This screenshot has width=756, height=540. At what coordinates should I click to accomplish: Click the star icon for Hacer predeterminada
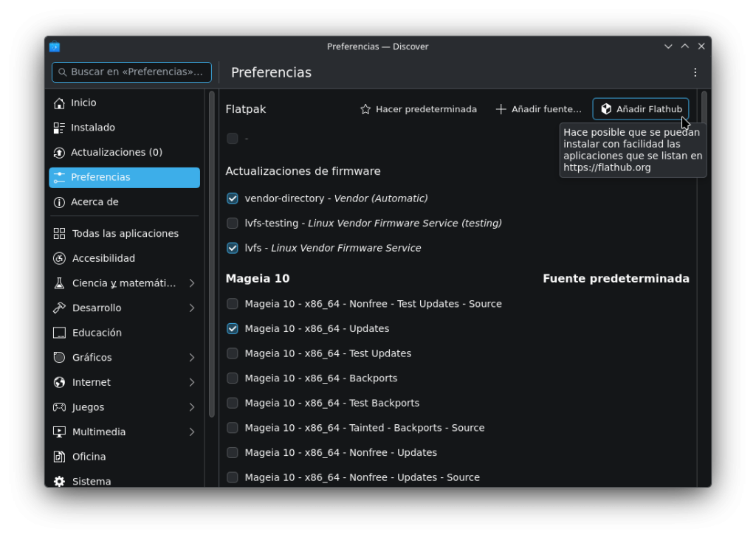(x=365, y=109)
